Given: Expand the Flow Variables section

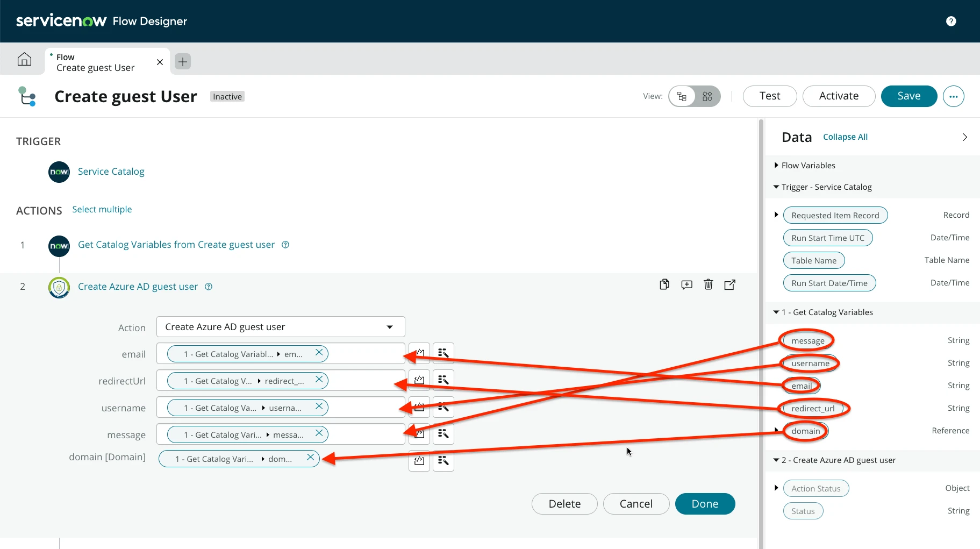Looking at the screenshot, I should [x=776, y=165].
